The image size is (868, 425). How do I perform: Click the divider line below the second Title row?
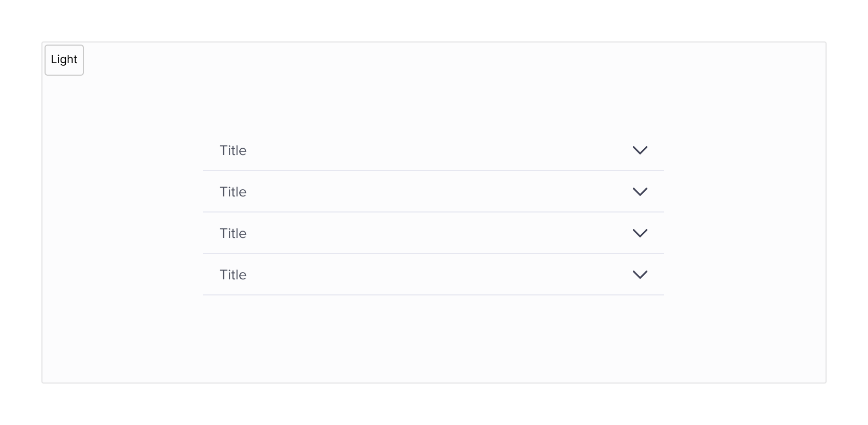tap(433, 212)
